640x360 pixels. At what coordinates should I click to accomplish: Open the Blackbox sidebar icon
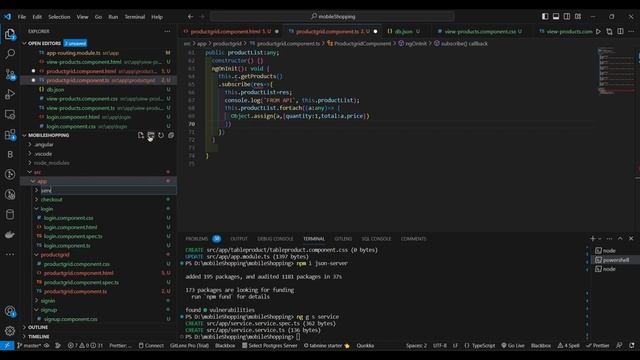click(10, 154)
